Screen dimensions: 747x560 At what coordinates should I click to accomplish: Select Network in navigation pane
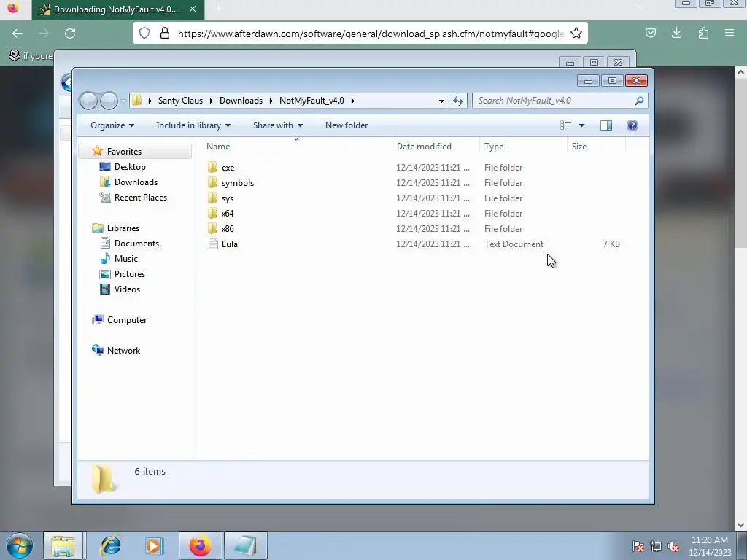click(123, 351)
